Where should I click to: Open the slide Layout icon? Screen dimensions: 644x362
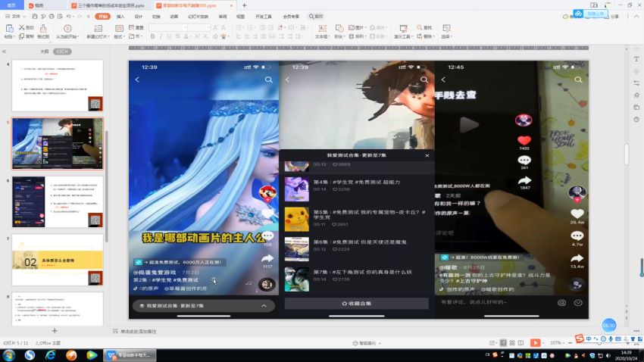(x=119, y=28)
